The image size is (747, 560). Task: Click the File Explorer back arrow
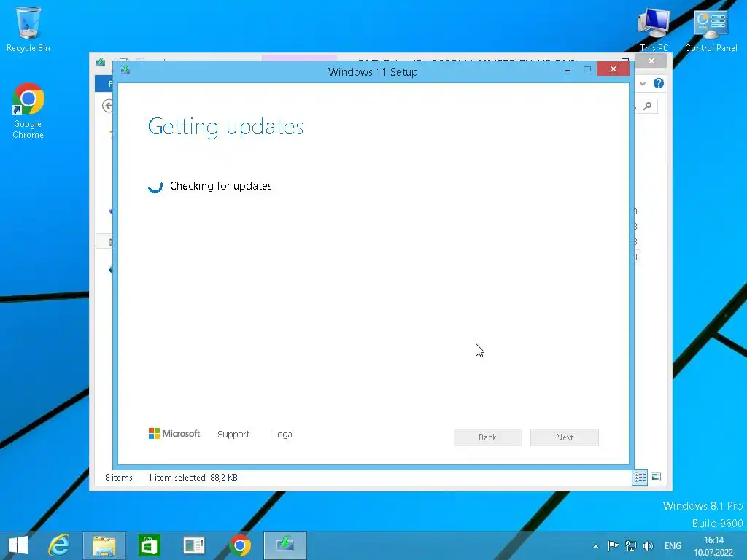(x=108, y=106)
